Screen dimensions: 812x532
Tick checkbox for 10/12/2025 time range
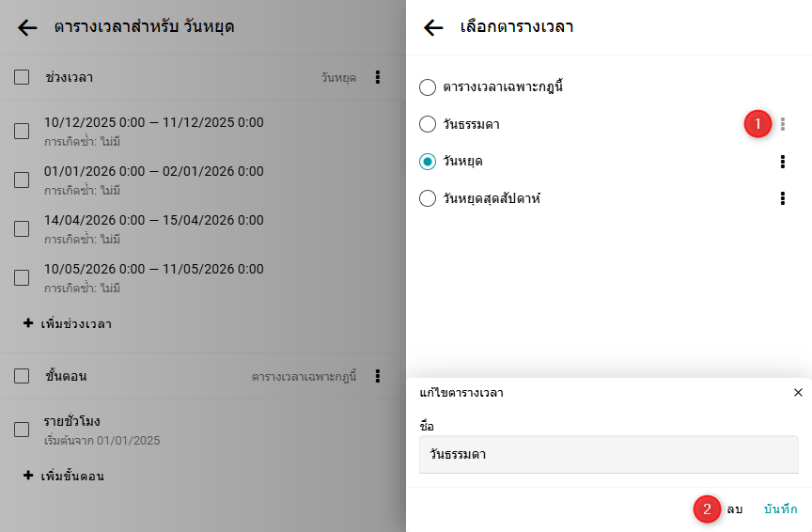coord(22,132)
